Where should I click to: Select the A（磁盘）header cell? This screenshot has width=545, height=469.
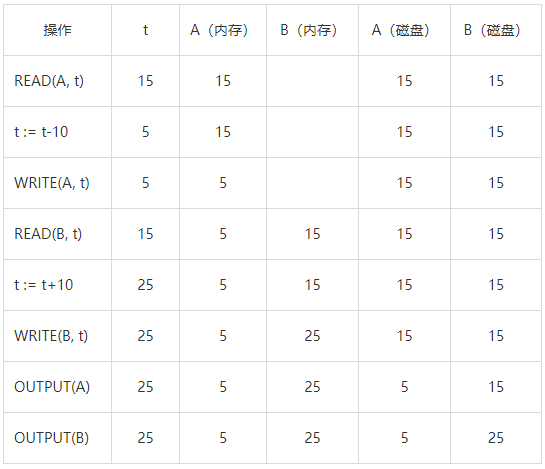click(404, 30)
